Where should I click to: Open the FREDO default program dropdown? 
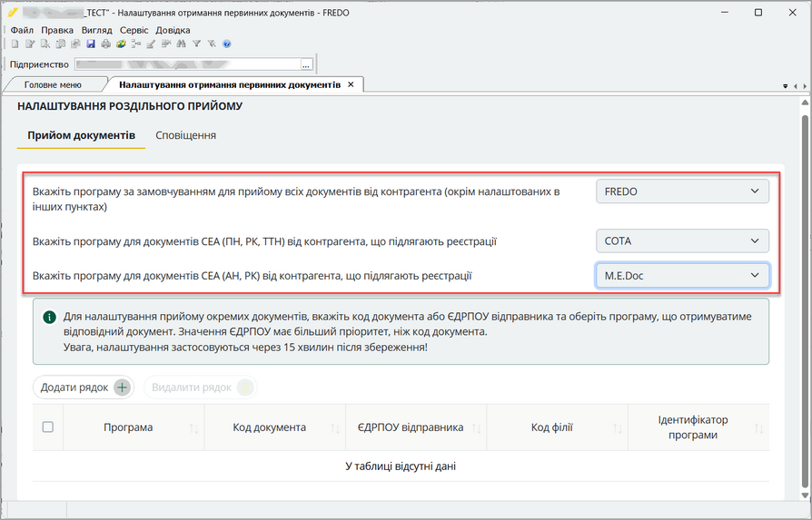click(x=682, y=191)
